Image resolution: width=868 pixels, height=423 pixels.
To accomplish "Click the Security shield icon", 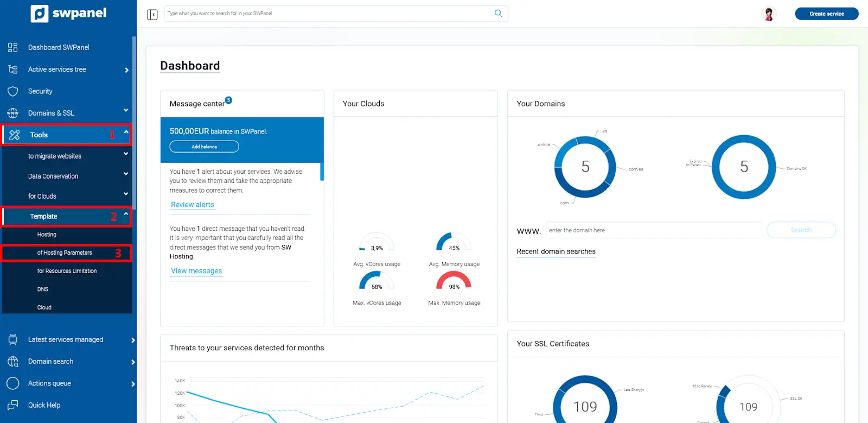I will [x=13, y=91].
